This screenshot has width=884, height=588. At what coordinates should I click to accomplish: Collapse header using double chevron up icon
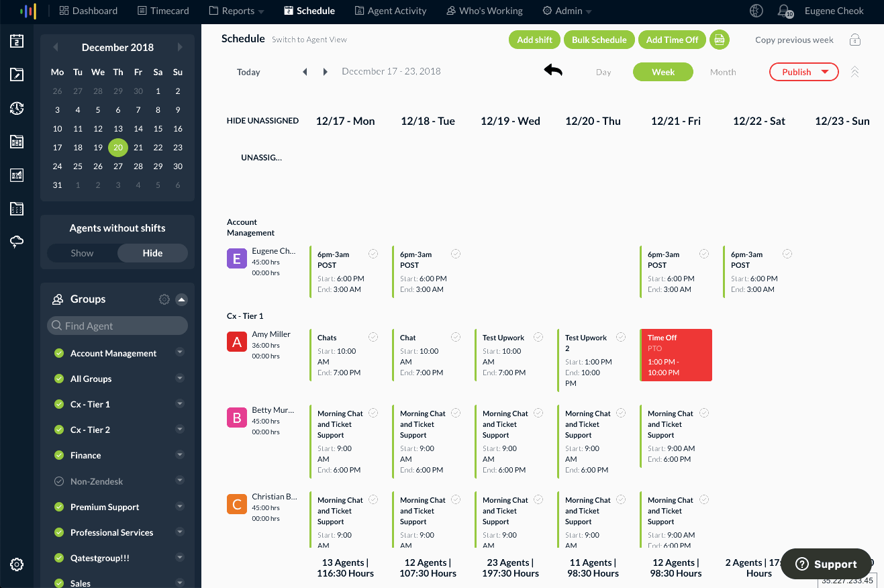click(x=854, y=72)
